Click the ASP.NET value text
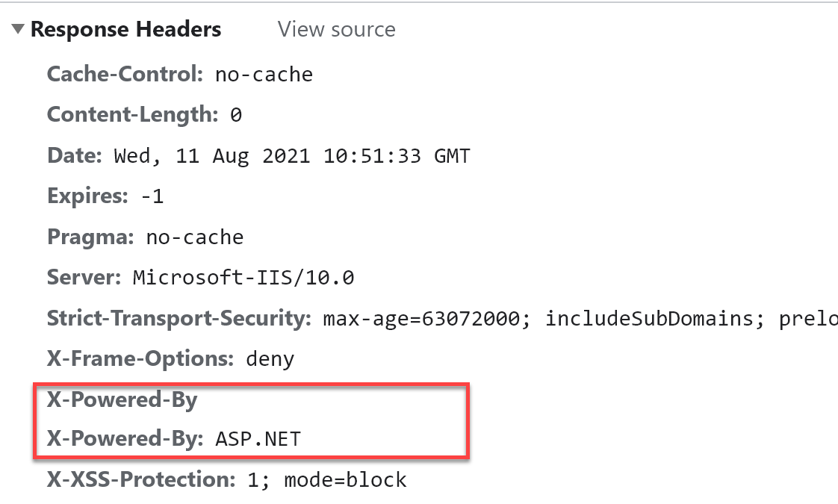Image resolution: width=838 pixels, height=504 pixels. (x=256, y=438)
